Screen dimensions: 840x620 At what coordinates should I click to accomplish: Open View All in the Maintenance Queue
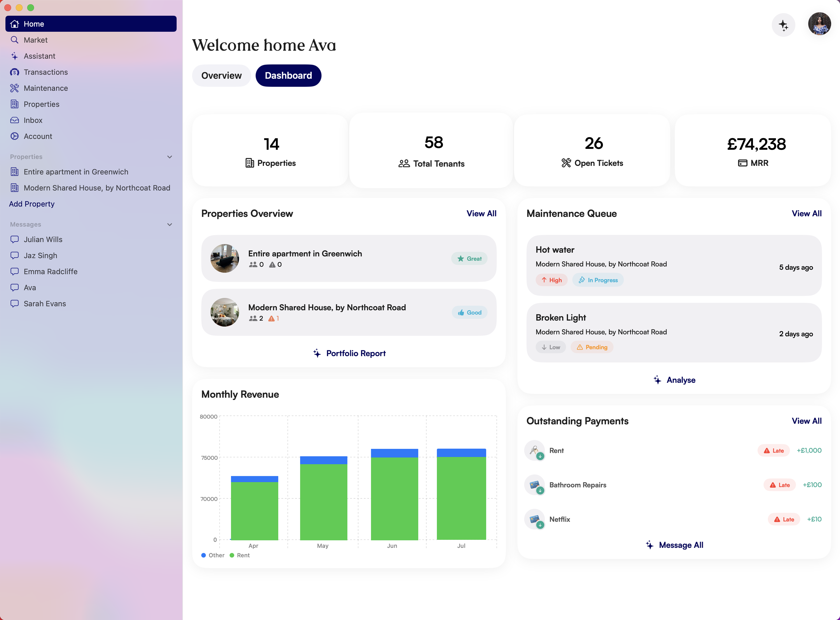point(807,213)
